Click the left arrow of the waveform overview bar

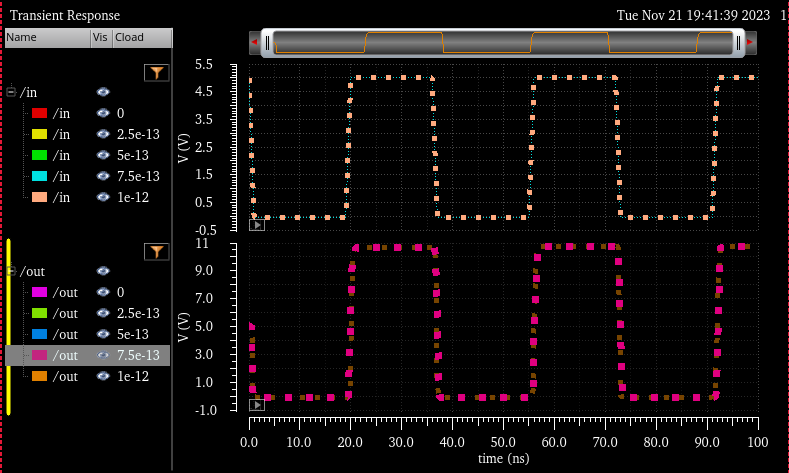point(254,42)
